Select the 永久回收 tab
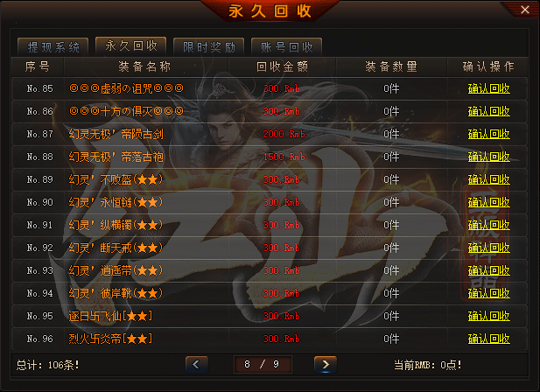This screenshot has height=392, width=540. 131,45
